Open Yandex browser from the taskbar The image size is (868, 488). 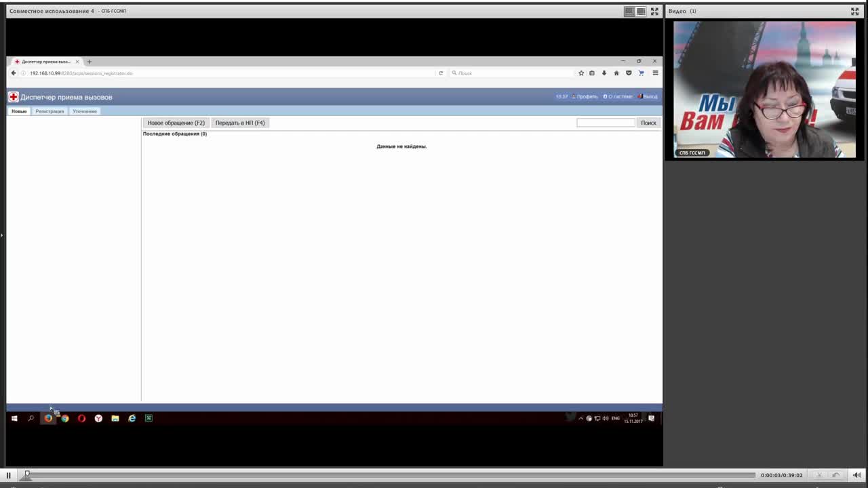pyautogui.click(x=98, y=418)
